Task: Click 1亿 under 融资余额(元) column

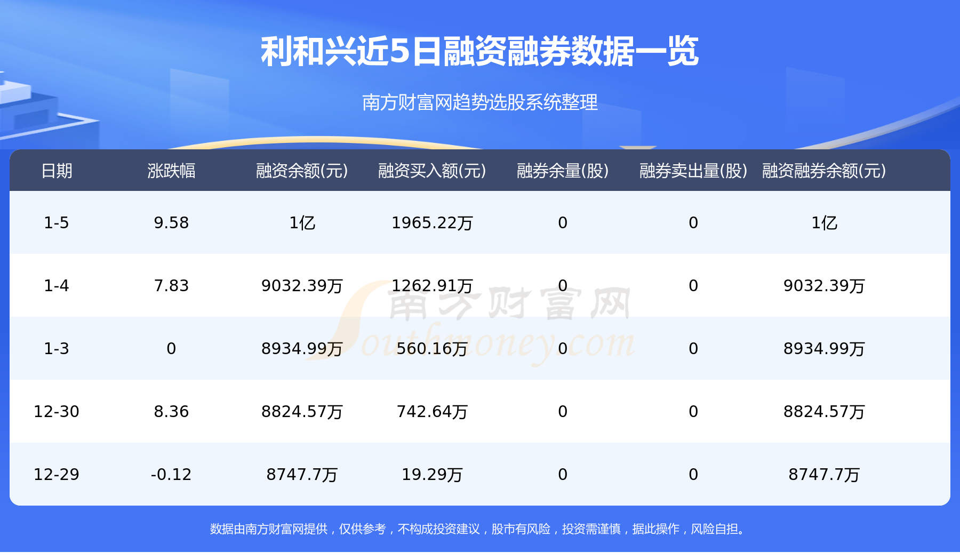Action: pyautogui.click(x=302, y=223)
